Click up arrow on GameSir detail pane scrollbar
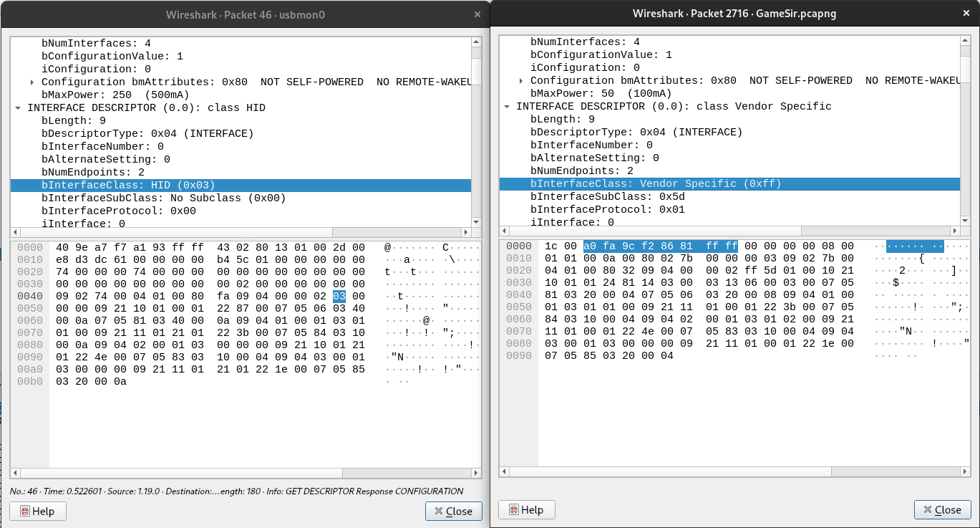 click(x=964, y=42)
